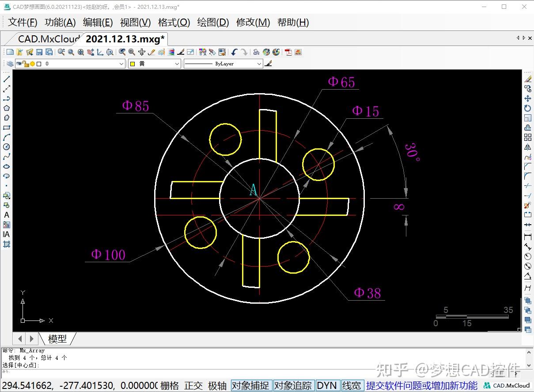The height and width of the screenshot is (392, 534).
Task: Click the Print icon in toolbar
Action: click(256, 52)
